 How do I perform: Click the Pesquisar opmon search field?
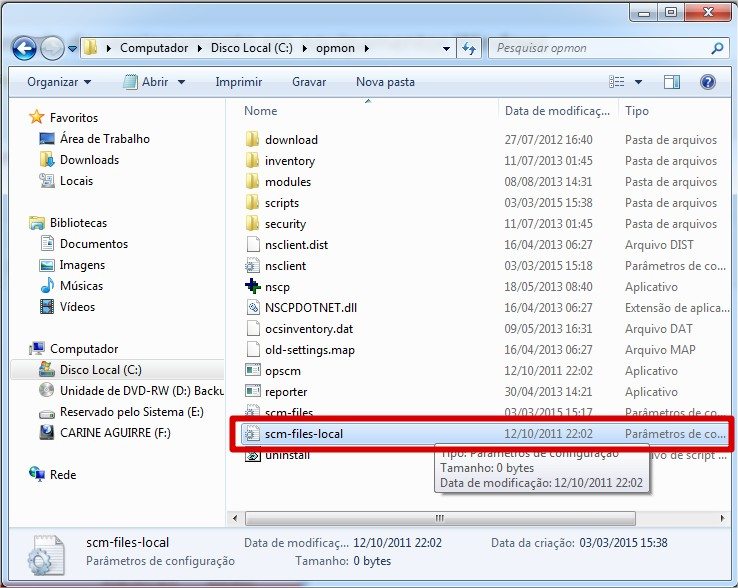pyautogui.click(x=600, y=48)
